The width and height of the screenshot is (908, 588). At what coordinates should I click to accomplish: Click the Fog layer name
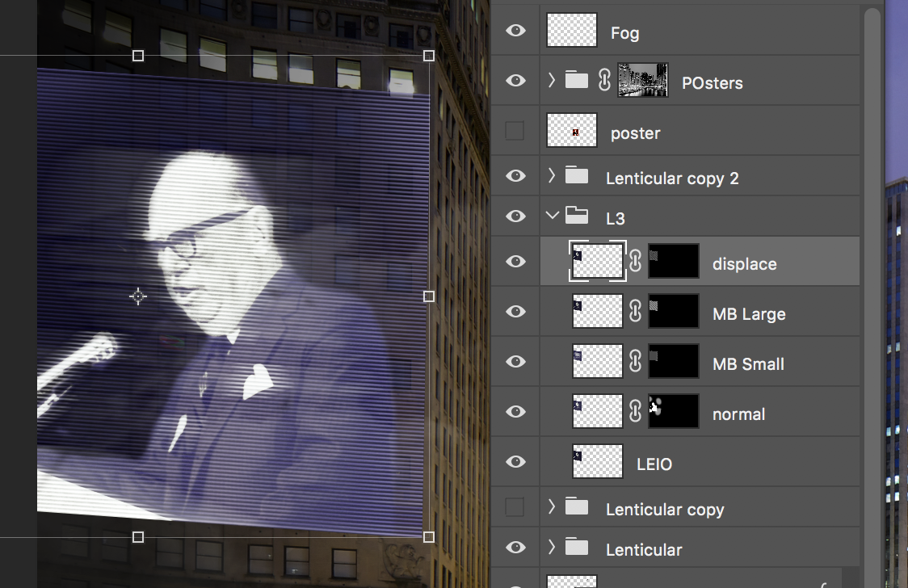coord(624,33)
